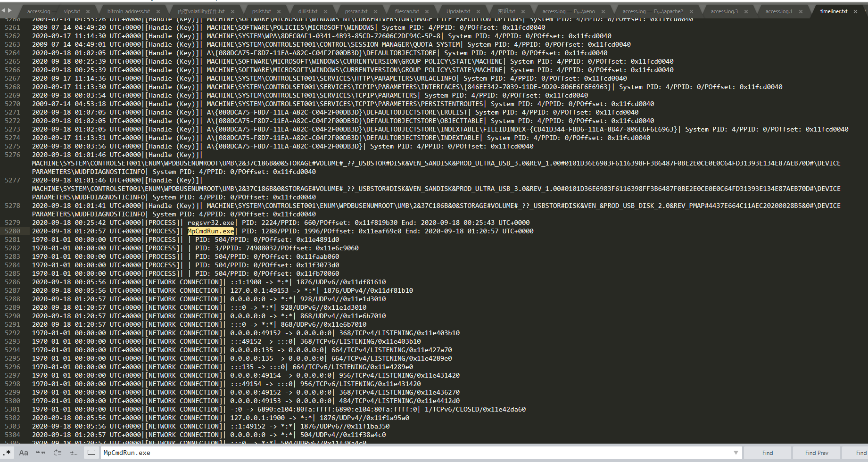This screenshot has height=462, width=868.
Task: Click '2020-09-18 01:01:41' timestamp on line 5278
Action: pos(69,206)
